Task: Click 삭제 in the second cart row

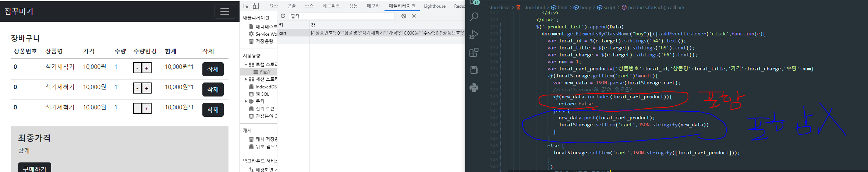Action: [213, 89]
